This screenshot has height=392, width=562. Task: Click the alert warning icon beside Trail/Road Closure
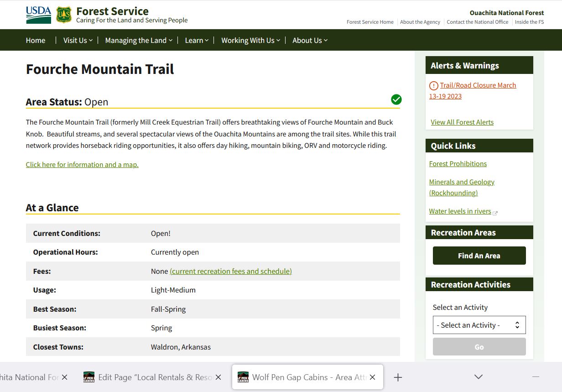(x=433, y=85)
